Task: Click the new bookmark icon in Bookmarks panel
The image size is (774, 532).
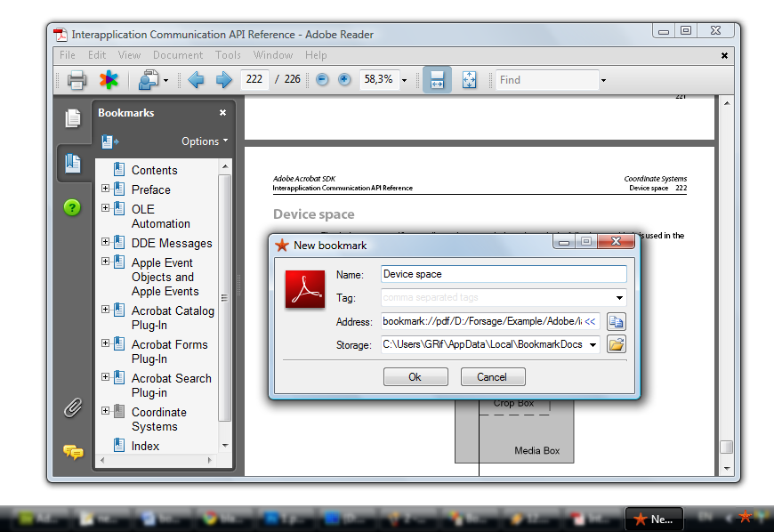Action: point(110,142)
